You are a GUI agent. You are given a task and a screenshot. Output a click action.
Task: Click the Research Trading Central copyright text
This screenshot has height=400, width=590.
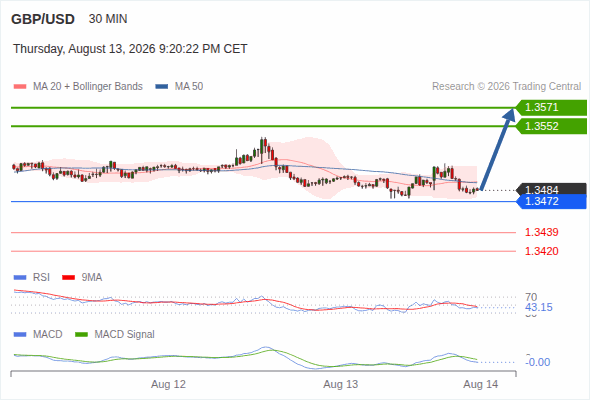506,87
